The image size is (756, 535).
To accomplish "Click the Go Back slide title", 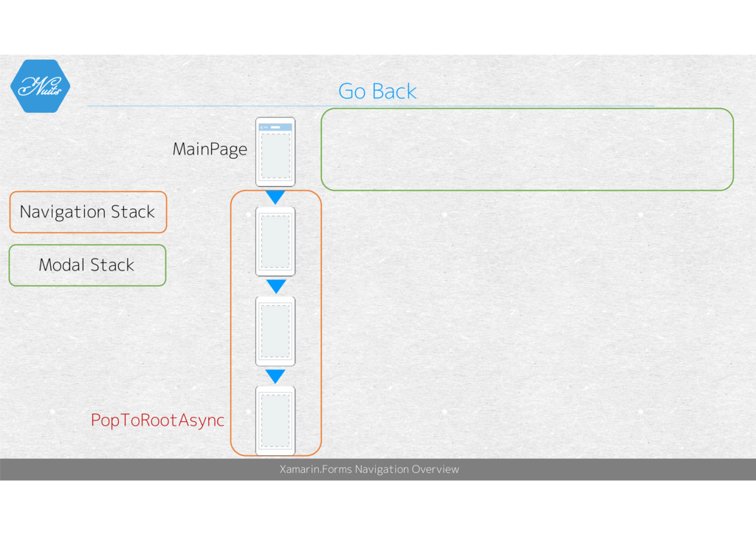I will click(x=377, y=91).
